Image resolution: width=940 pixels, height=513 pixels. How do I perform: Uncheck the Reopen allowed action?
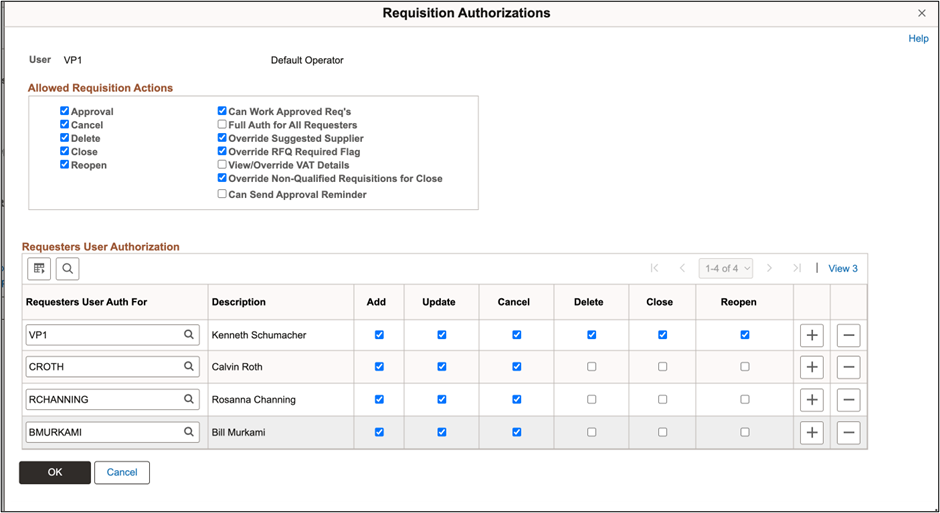(65, 165)
